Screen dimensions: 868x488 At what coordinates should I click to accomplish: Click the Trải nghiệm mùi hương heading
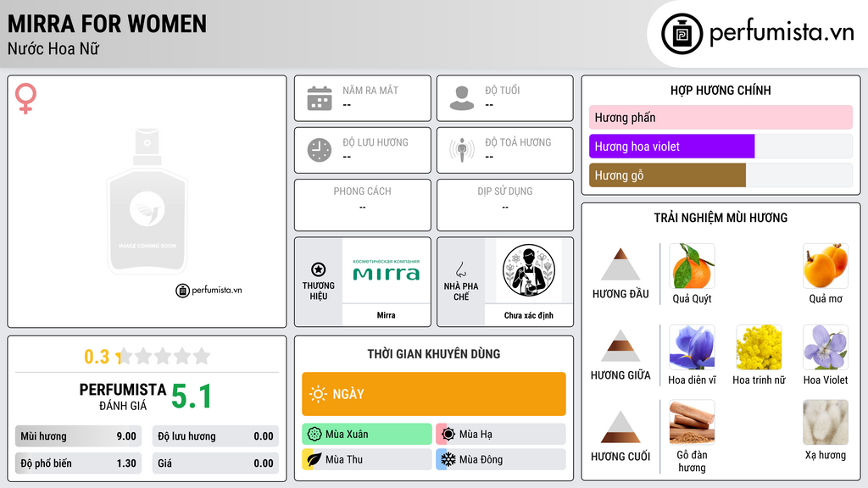[721, 218]
